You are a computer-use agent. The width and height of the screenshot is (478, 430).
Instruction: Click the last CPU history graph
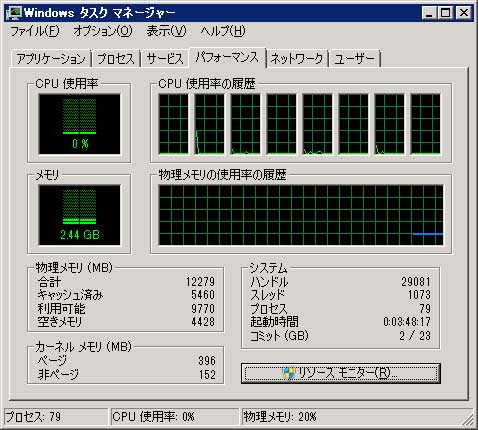pos(425,124)
